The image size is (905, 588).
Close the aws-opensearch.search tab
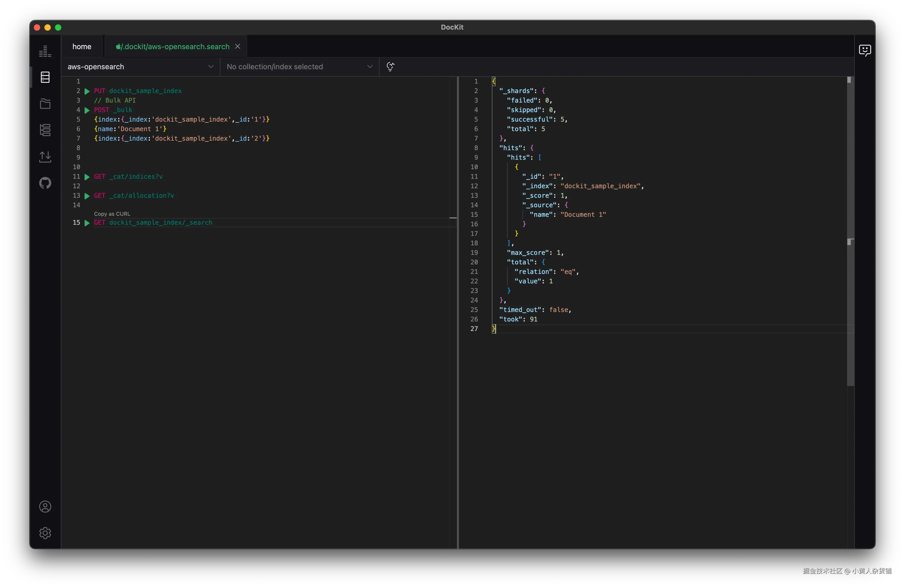pyautogui.click(x=238, y=47)
